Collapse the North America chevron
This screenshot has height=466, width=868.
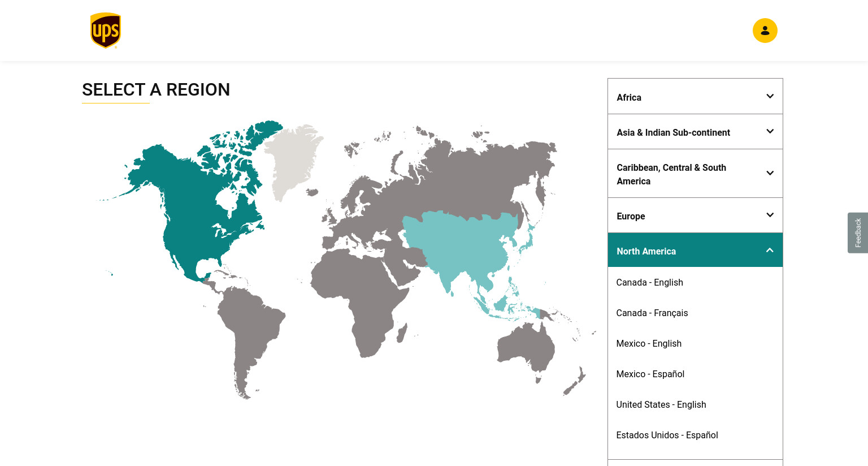point(770,251)
